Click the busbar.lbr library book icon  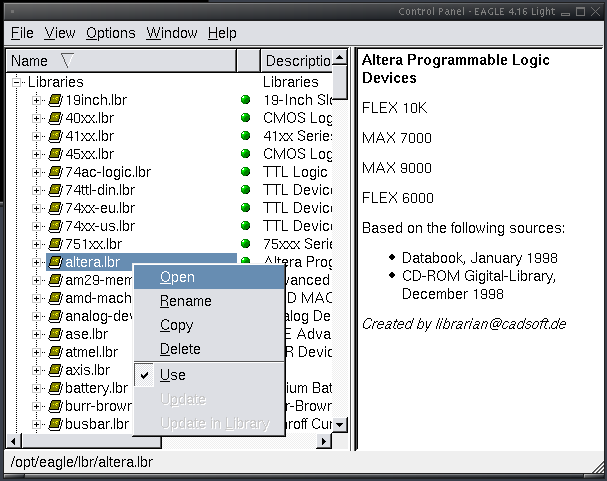click(x=55, y=424)
